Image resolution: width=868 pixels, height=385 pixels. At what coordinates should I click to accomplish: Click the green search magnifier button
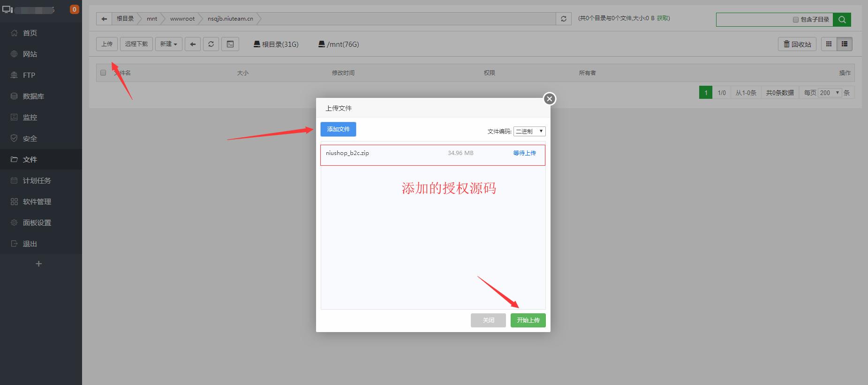click(x=842, y=19)
